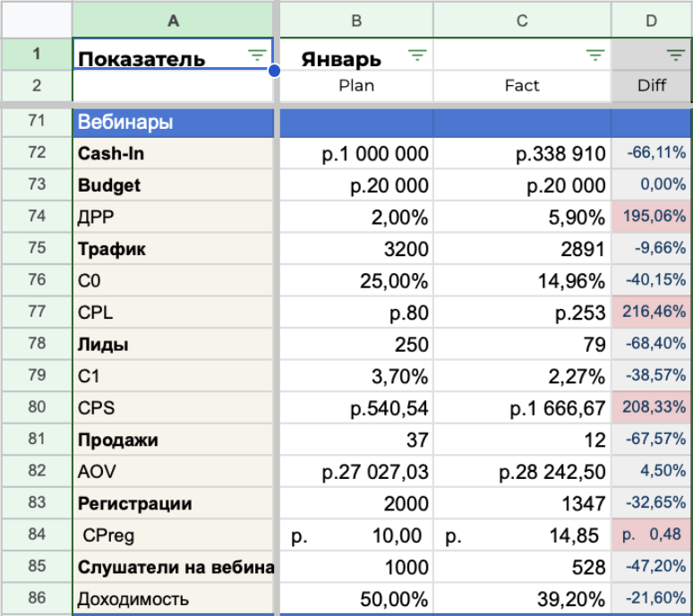This screenshot has height=616, width=693.
Task: Click Регистрации fact value 1347
Action: (522, 503)
